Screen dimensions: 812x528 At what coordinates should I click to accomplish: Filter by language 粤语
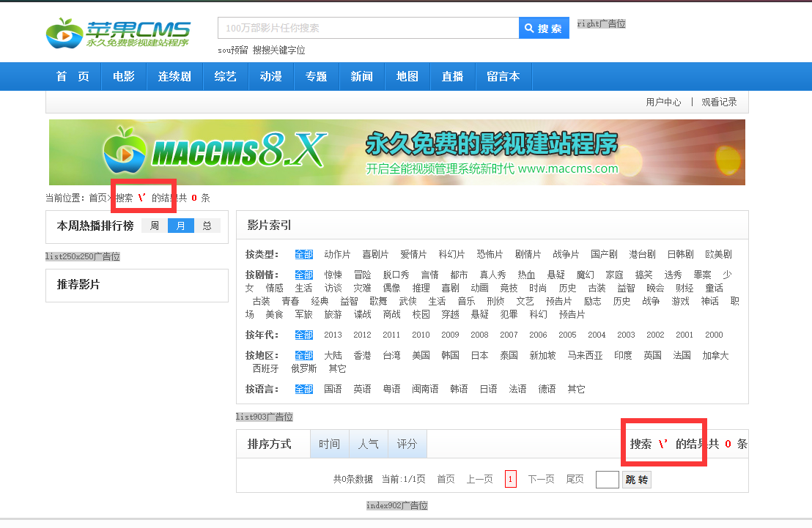[391, 390]
